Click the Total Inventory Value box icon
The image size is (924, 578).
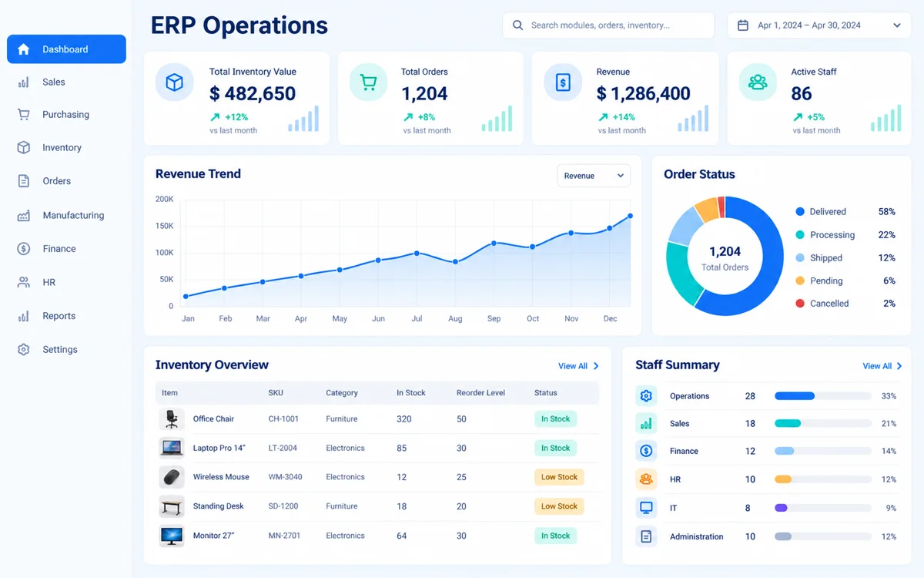[x=175, y=82]
